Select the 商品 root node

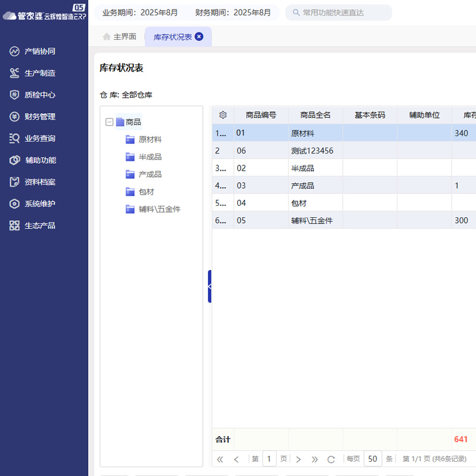(x=129, y=122)
